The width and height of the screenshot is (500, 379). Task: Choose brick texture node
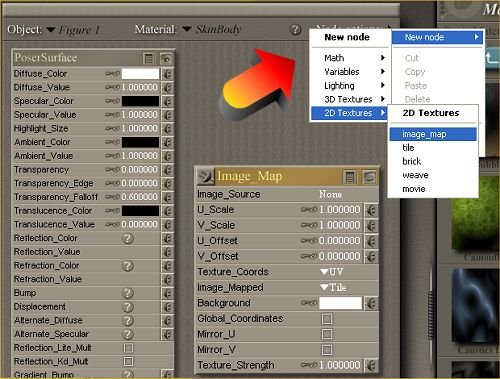point(433,161)
